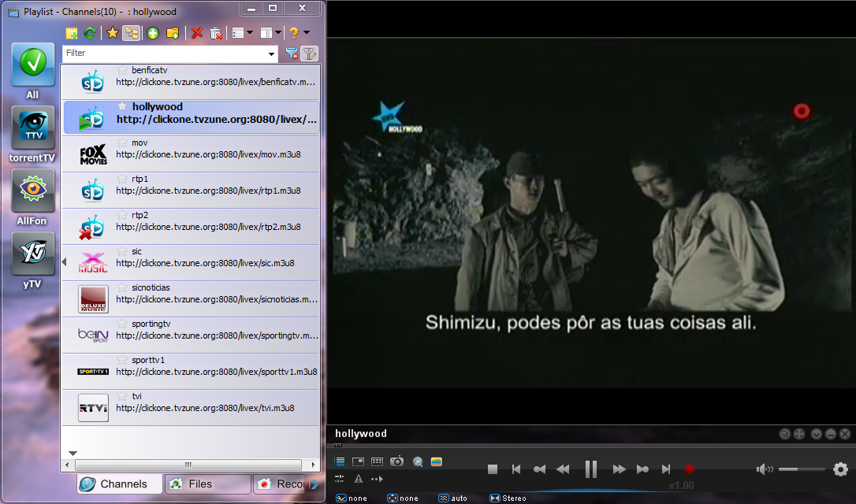Click the playlist scrollbar's right arrow
This screenshot has height=504, width=856.
pyautogui.click(x=314, y=465)
